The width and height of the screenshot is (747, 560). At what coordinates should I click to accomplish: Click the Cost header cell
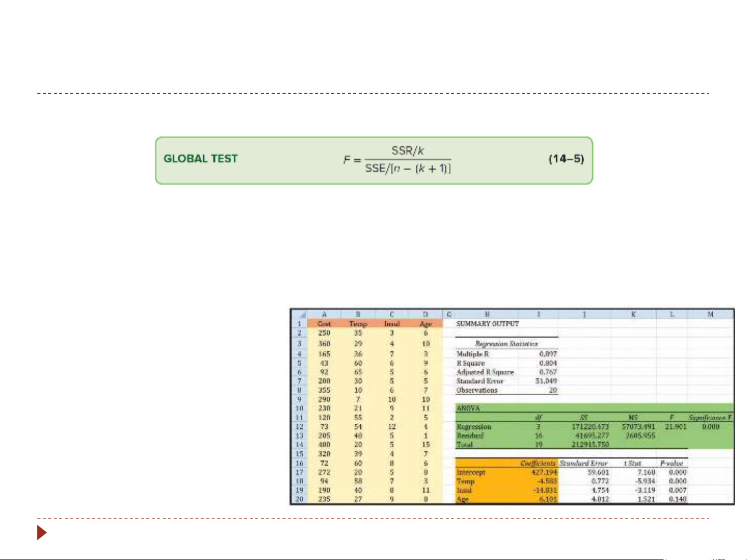coord(324,324)
